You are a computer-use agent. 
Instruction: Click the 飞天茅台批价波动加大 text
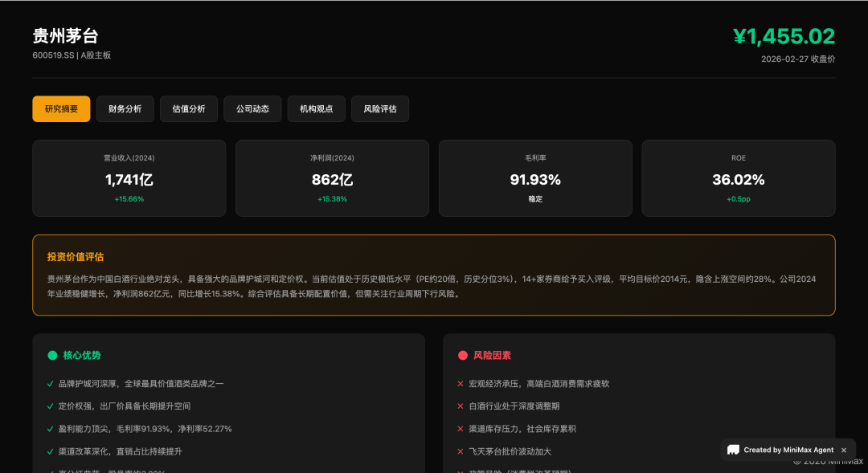click(x=510, y=451)
